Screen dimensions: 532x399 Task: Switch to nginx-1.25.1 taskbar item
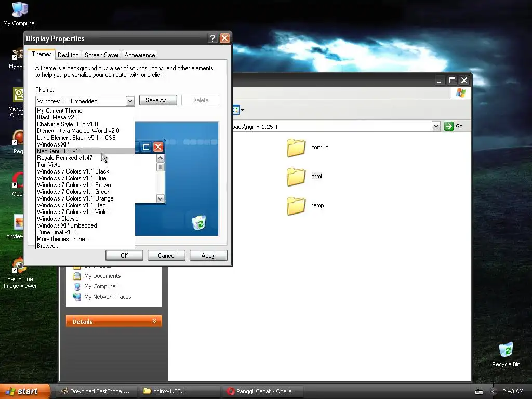179,391
